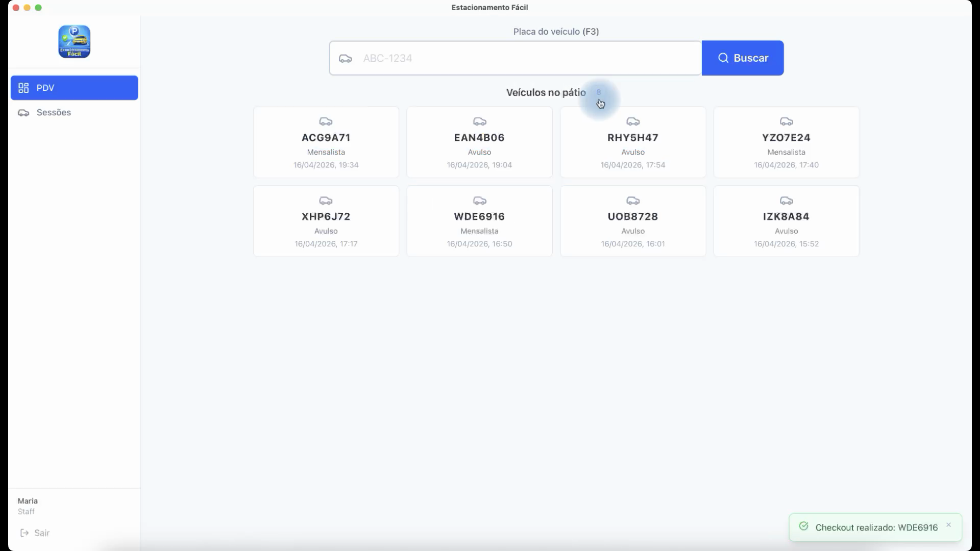Image resolution: width=980 pixels, height=551 pixels.
Task: Click the magnifier icon in Buscar button
Action: (723, 58)
